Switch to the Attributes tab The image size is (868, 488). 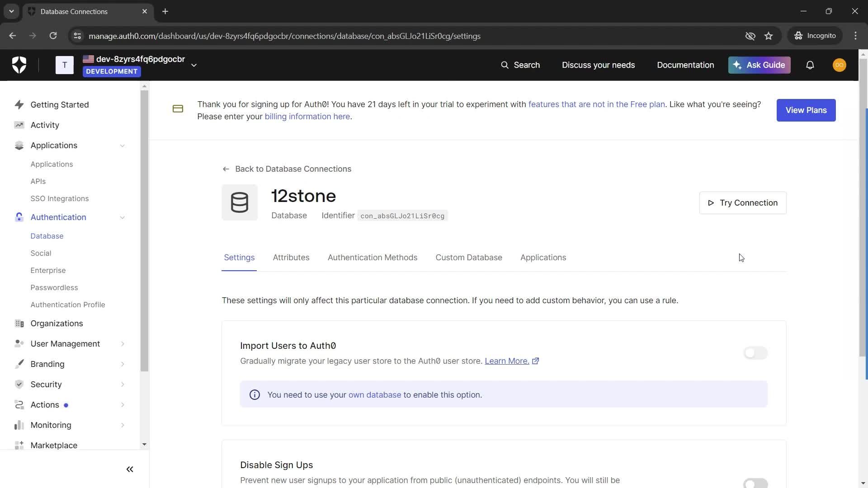click(x=291, y=258)
